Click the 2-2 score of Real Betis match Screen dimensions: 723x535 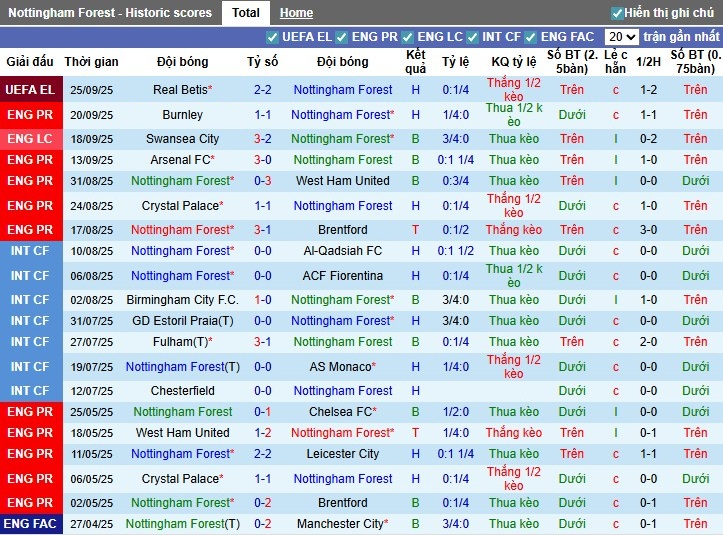pos(262,89)
